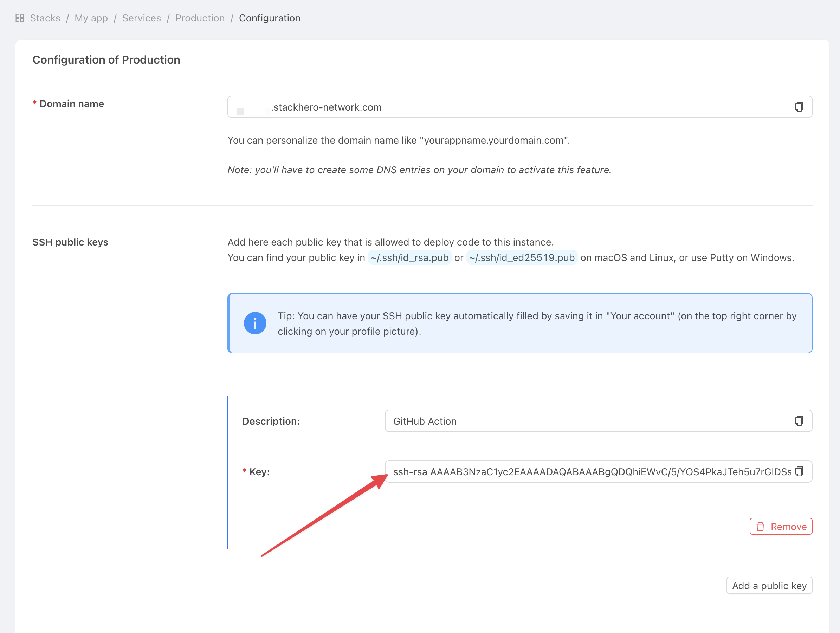This screenshot has width=840, height=633.
Task: Click the blue info icon in the tip box
Action: point(255,323)
